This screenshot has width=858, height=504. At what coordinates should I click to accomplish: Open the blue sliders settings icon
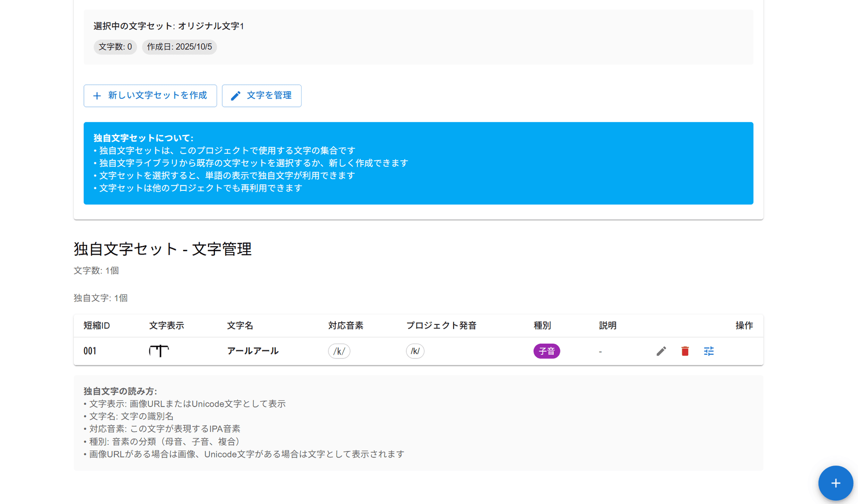[709, 351]
